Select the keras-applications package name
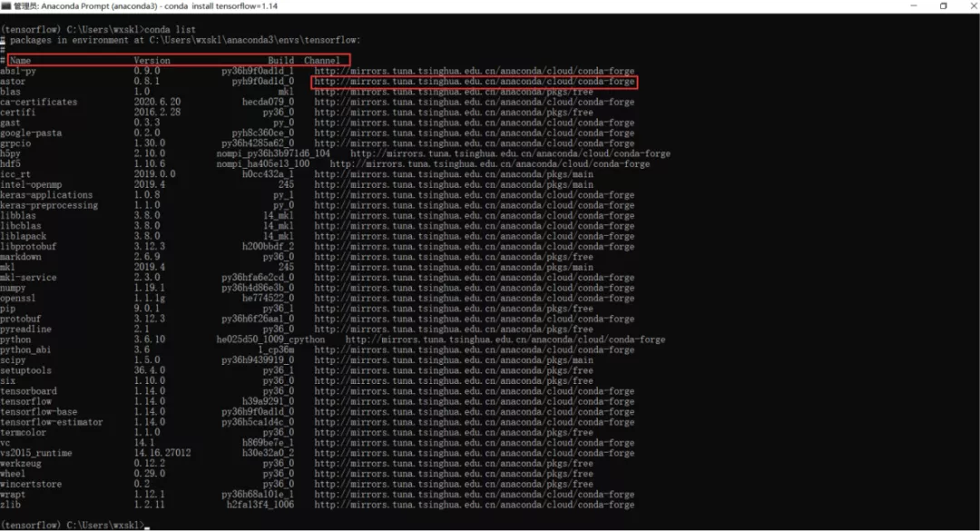The image size is (980, 531). tap(46, 194)
